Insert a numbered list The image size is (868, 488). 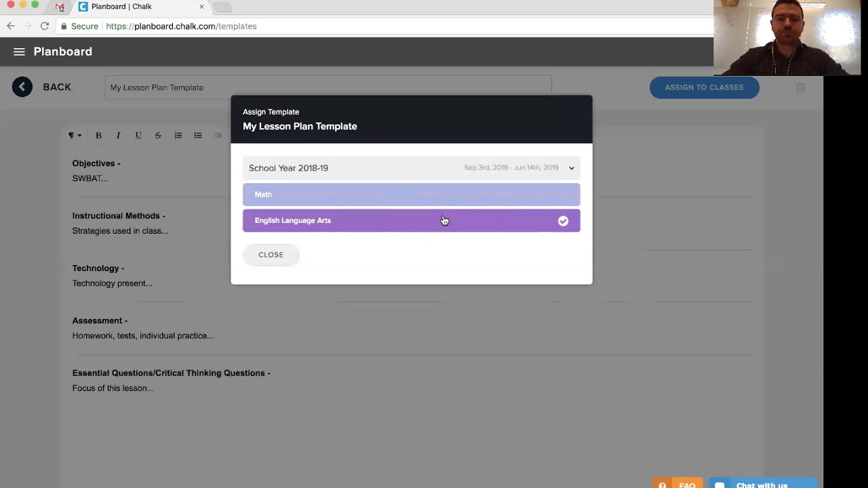point(178,136)
